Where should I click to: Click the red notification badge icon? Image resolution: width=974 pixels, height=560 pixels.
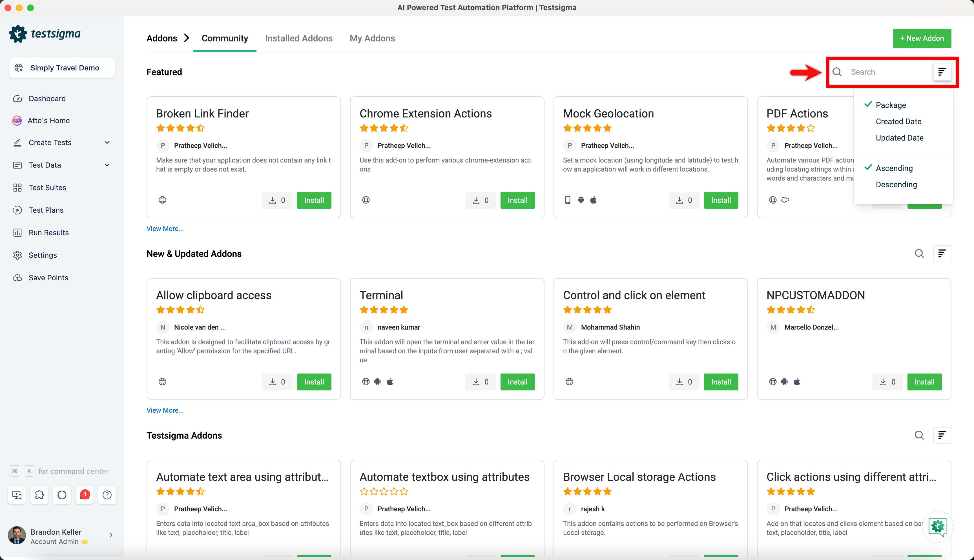click(85, 495)
